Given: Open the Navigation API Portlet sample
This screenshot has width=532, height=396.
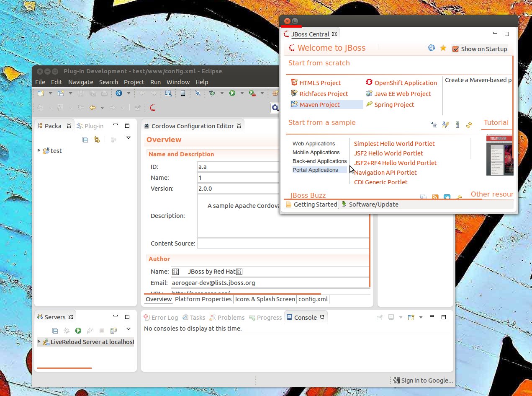Looking at the screenshot, I should [x=386, y=172].
